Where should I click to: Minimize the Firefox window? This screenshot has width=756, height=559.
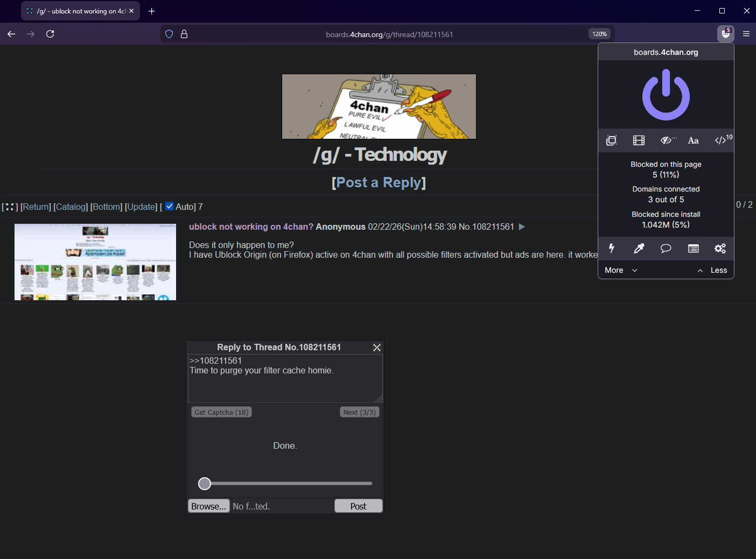coord(697,11)
